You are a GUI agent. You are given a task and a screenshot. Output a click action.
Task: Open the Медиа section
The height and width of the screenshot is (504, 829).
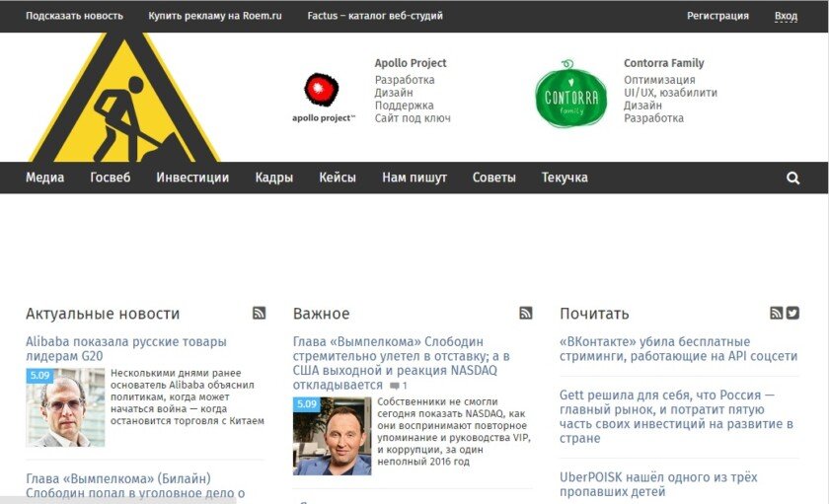(x=45, y=178)
